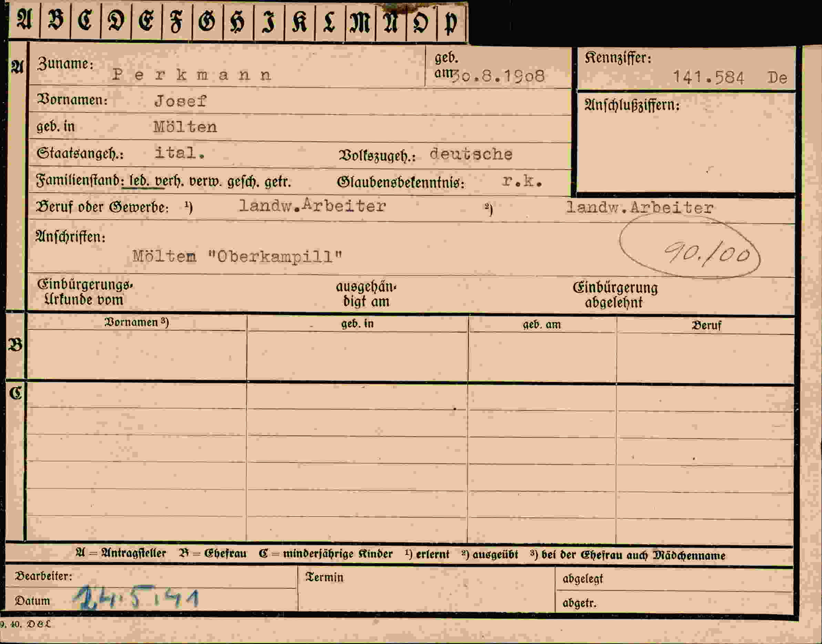Click the index tab letter H
Image resolution: width=822 pixels, height=644 pixels.
pos(238,21)
